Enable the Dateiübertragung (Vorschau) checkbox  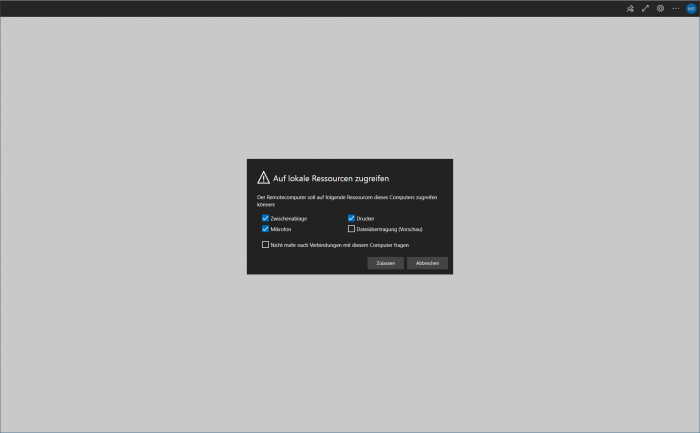click(x=352, y=229)
